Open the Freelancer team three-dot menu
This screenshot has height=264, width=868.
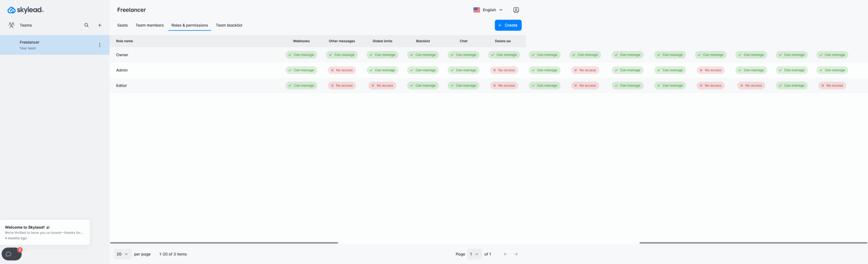(x=100, y=45)
